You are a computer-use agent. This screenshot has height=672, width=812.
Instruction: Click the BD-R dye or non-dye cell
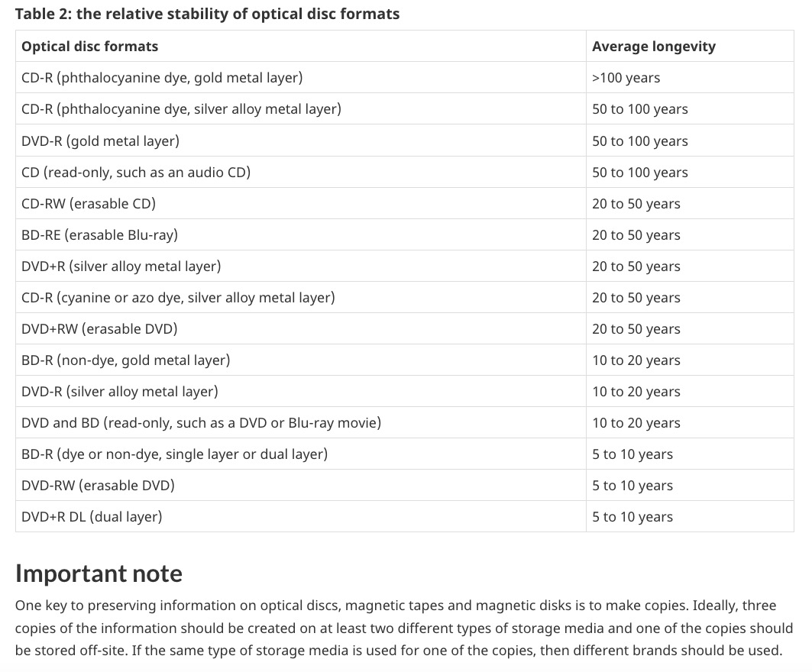(x=301, y=454)
